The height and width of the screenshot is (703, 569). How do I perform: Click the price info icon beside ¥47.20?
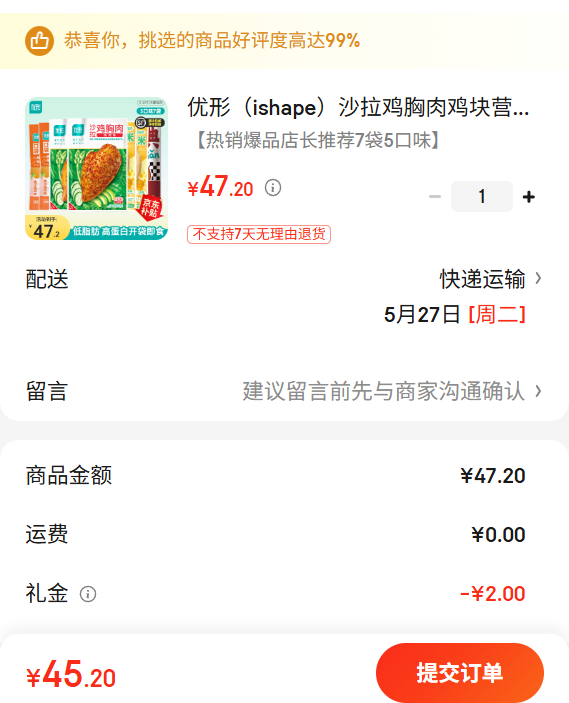tap(273, 187)
